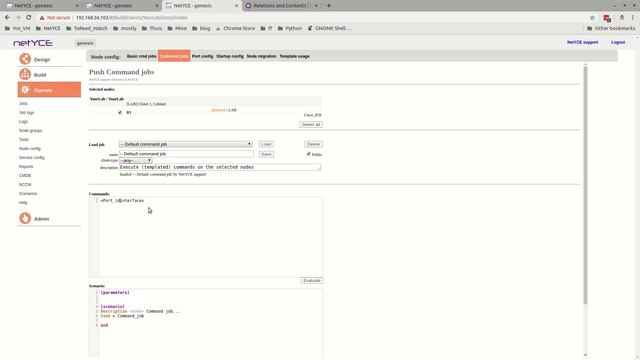The height and width of the screenshot is (360, 640).
Task: Click the page vertical scrollbar
Action: click(x=585, y=184)
